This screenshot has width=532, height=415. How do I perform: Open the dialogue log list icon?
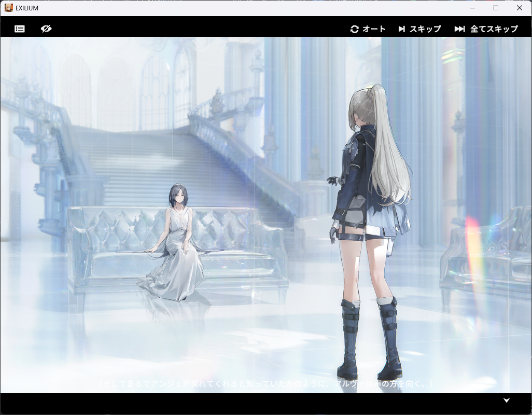click(x=20, y=29)
